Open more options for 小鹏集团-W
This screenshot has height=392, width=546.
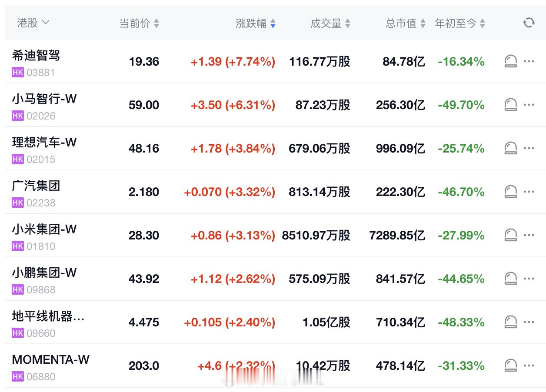point(529,279)
